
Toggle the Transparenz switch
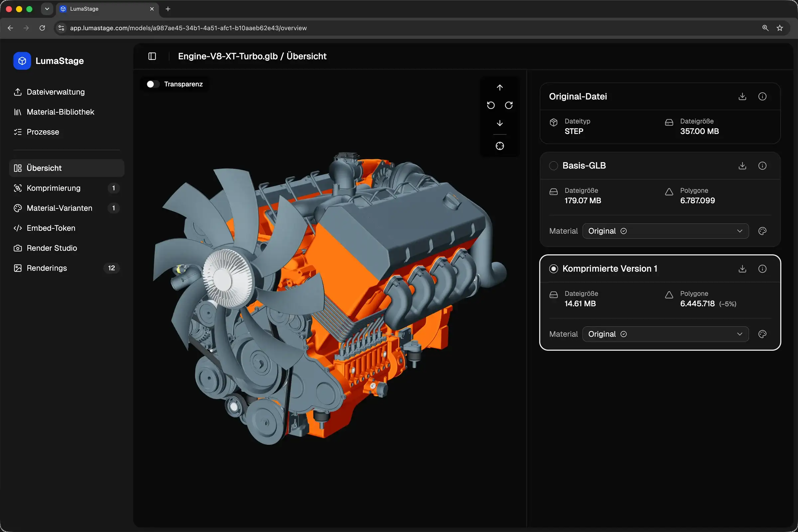tap(153, 84)
